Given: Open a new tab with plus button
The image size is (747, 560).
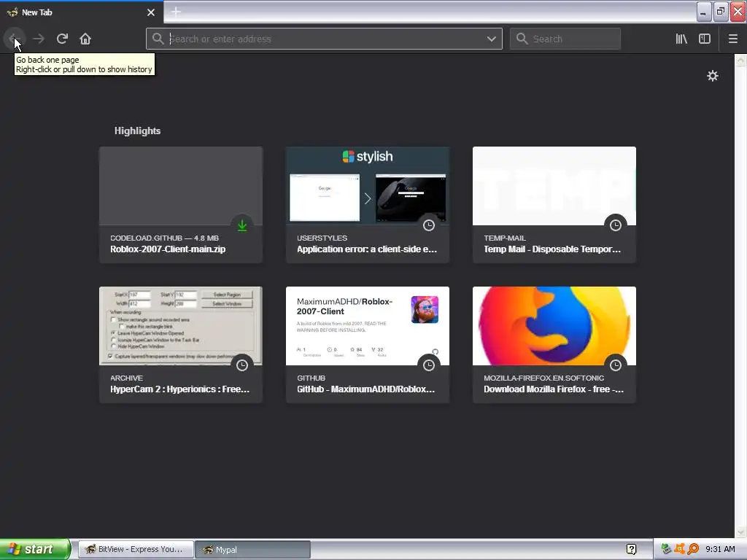Looking at the screenshot, I should [176, 12].
